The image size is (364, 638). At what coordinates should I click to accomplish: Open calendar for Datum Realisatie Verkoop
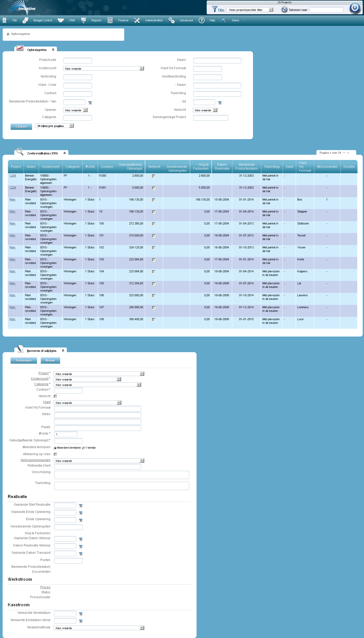(81, 546)
